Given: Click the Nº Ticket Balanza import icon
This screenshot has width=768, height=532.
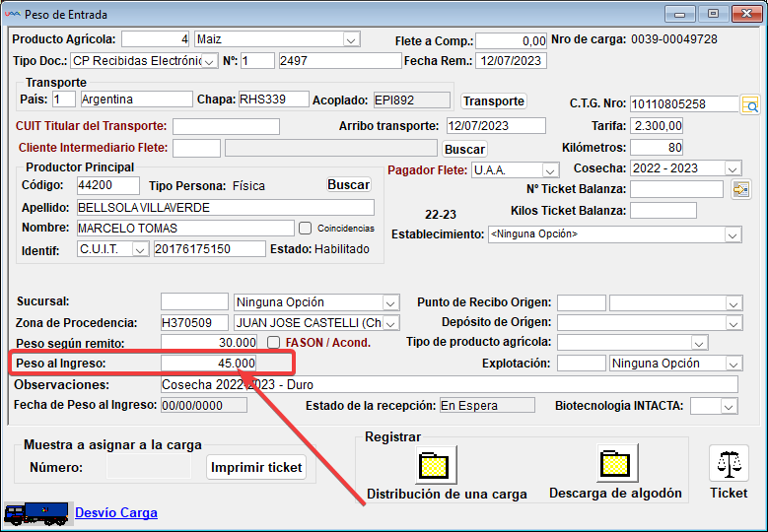Looking at the screenshot, I should 741,189.
